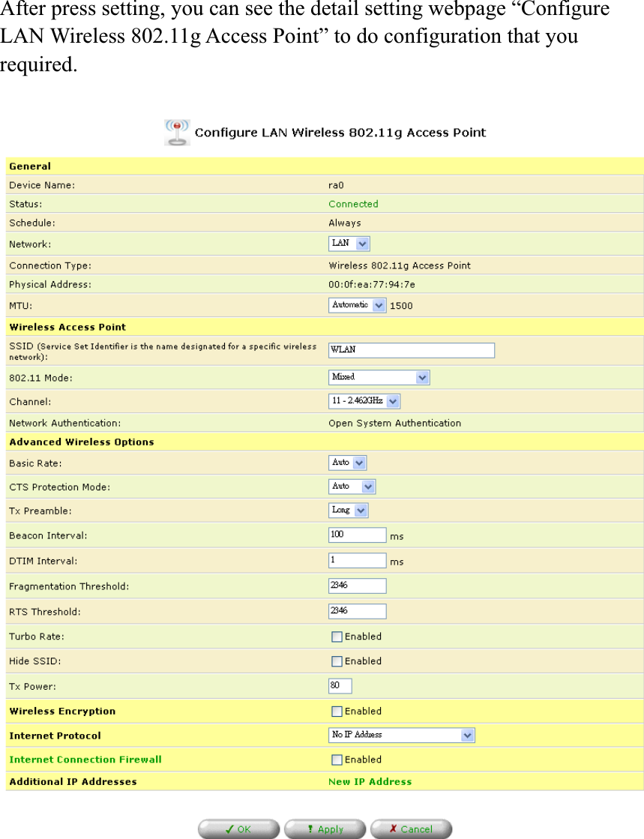Open the Network dropdown
Image resolution: width=644 pixels, height=839 pixels.
pyautogui.click(x=349, y=243)
